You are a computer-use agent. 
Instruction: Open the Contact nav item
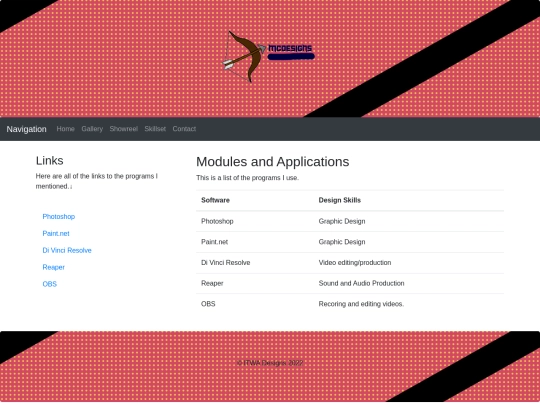(x=184, y=129)
